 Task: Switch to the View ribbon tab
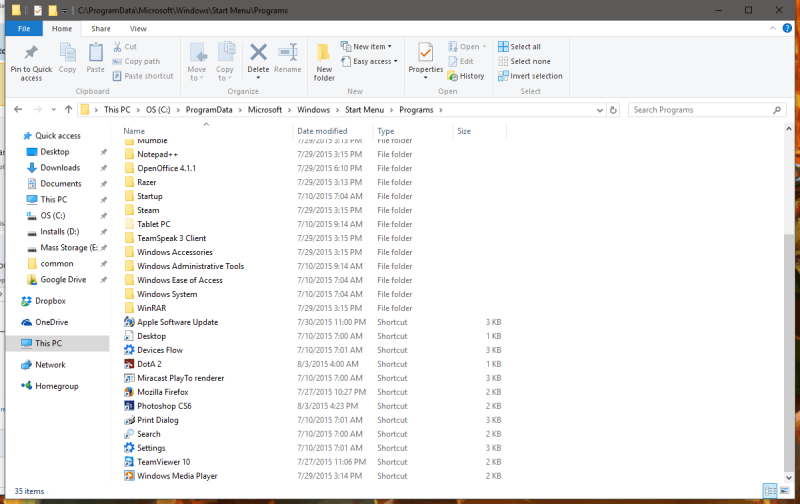click(x=138, y=29)
